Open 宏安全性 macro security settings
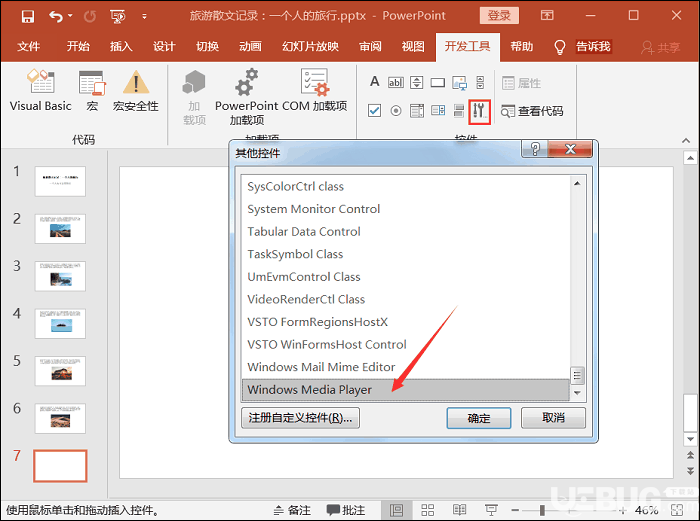 pos(136,90)
